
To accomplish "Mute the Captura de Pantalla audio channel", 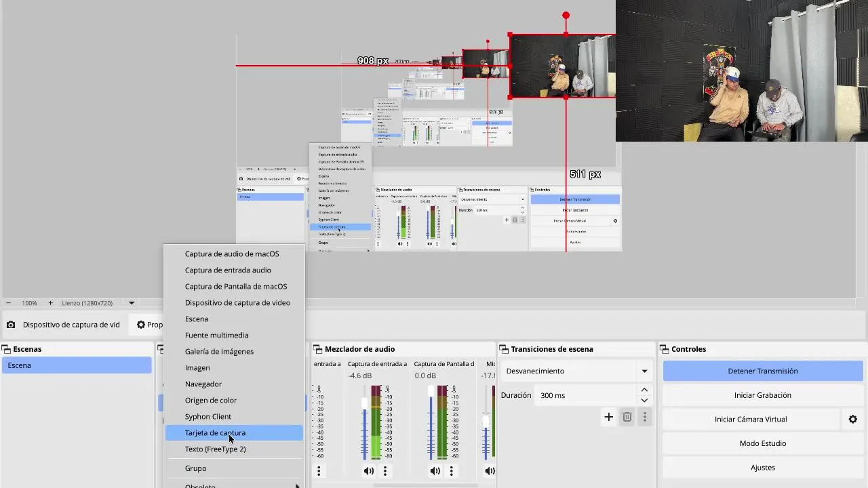I will (435, 470).
